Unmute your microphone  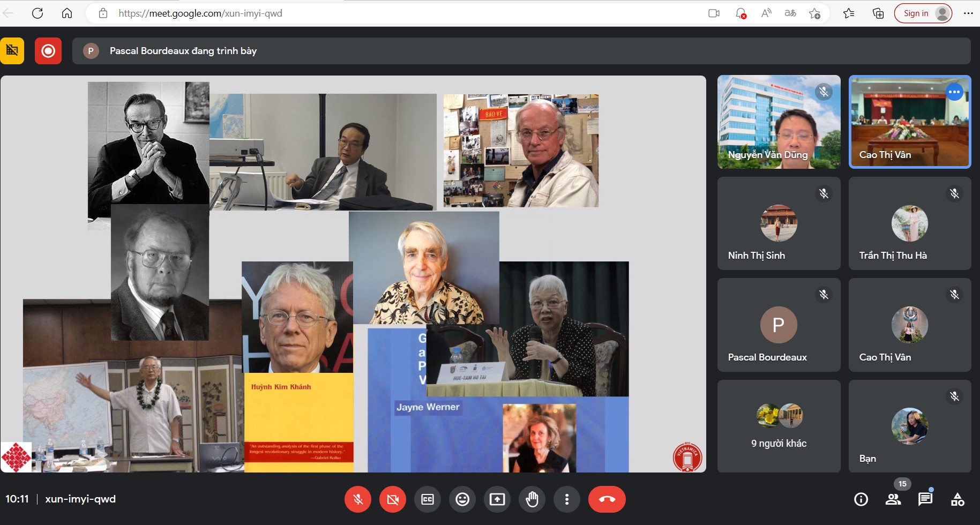pos(358,499)
